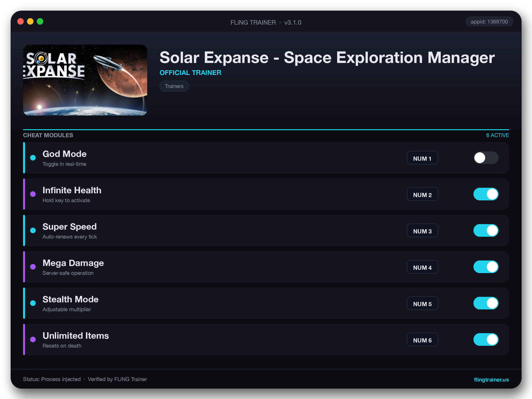This screenshot has width=532, height=399.
Task: Click the Solar Expanse game title heading
Action: point(327,58)
